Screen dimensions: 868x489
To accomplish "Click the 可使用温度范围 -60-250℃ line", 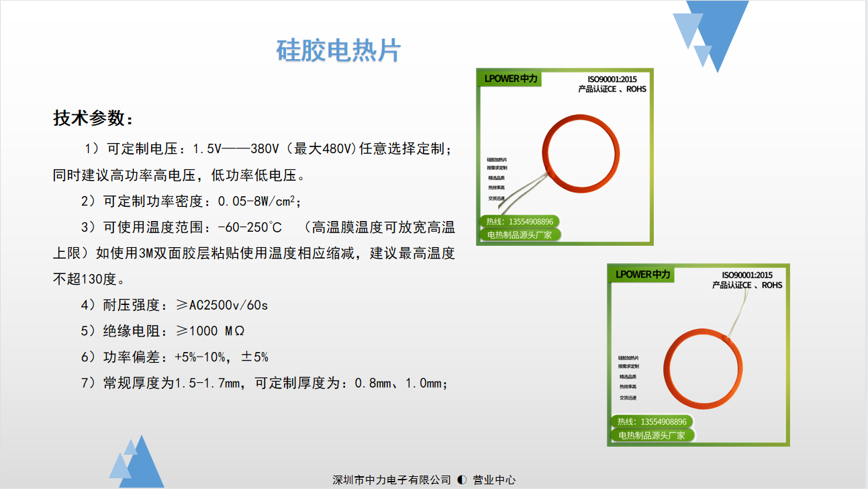I will (x=268, y=228).
